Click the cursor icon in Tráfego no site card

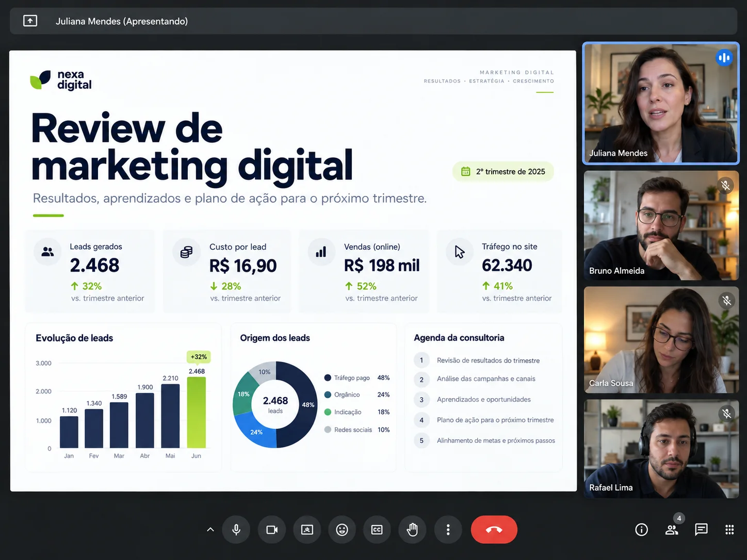(459, 252)
